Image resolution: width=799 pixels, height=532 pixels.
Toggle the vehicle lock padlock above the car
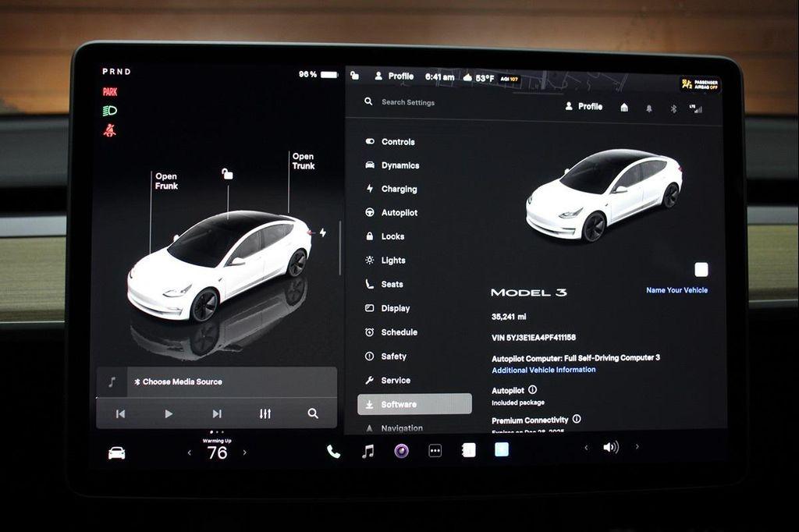coord(227,176)
